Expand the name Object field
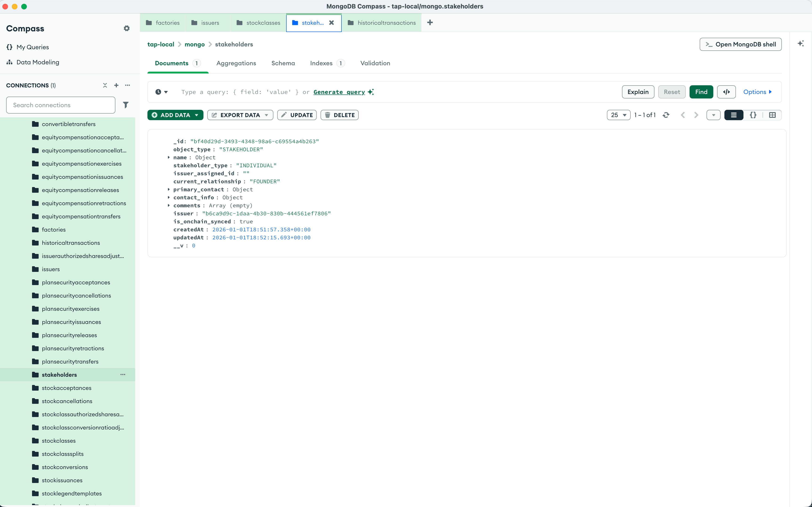The height and width of the screenshot is (507, 812). 169,157
